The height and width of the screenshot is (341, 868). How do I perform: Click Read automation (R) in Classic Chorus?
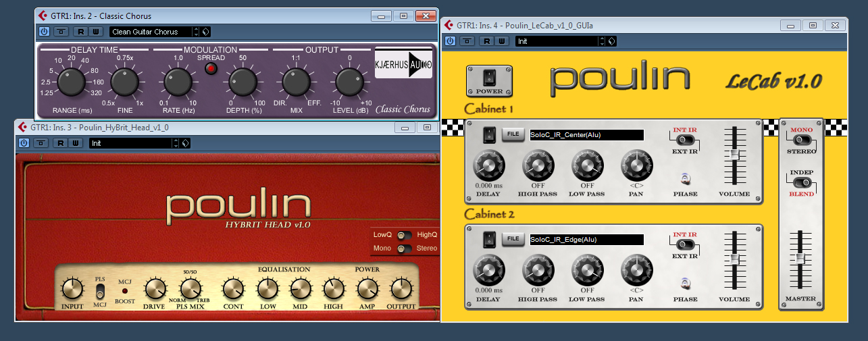[80, 31]
